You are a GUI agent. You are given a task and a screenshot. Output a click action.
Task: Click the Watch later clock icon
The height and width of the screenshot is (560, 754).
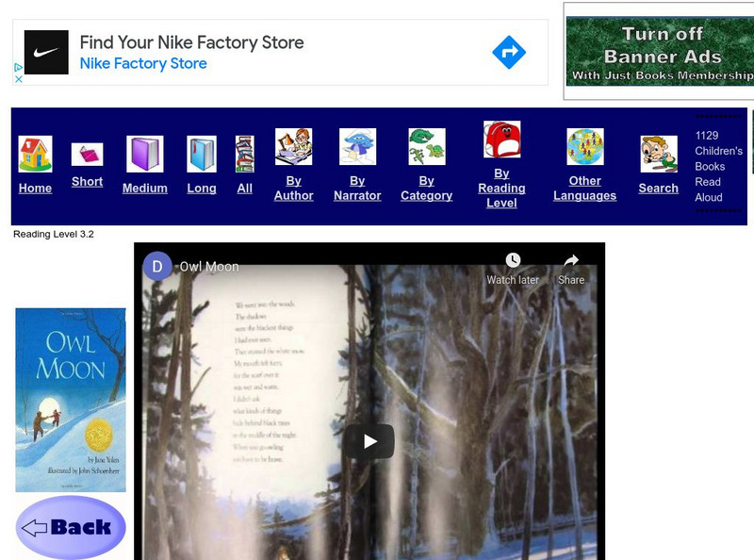coord(513,260)
